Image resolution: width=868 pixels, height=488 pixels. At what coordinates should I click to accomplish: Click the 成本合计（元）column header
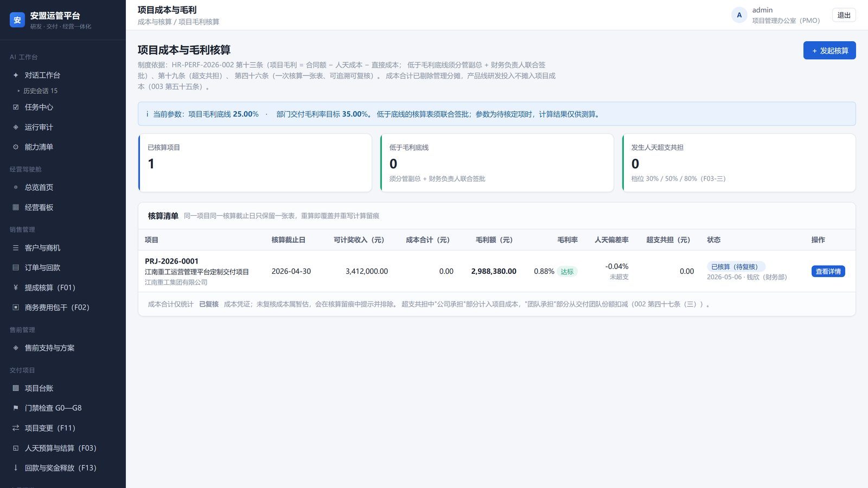pos(427,240)
